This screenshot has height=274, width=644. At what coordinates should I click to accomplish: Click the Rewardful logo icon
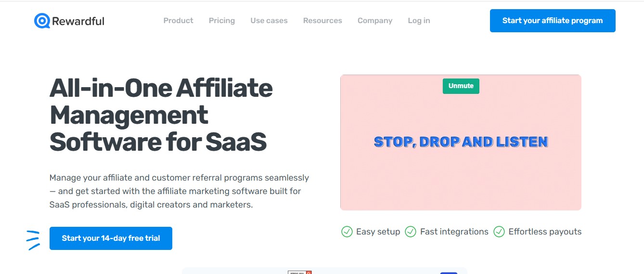pos(42,21)
